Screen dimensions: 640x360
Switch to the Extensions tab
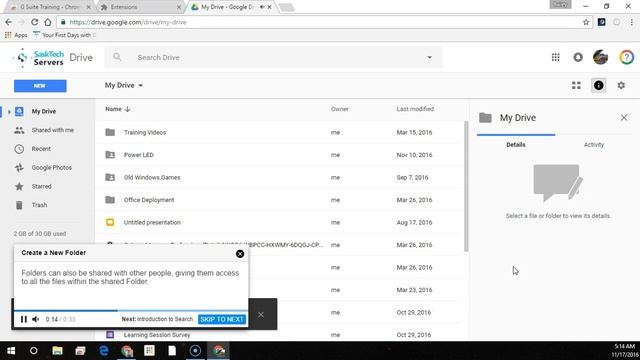[x=141, y=7]
